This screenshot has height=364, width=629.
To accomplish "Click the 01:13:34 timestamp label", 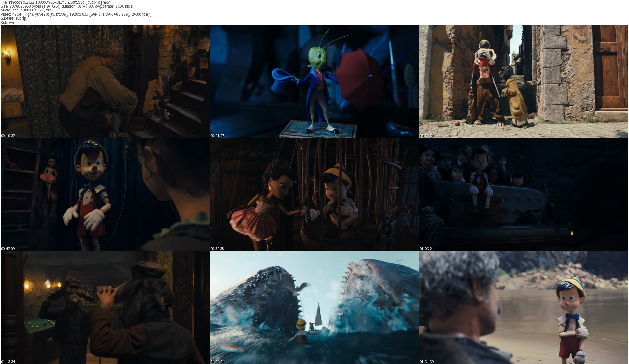I will (8, 362).
